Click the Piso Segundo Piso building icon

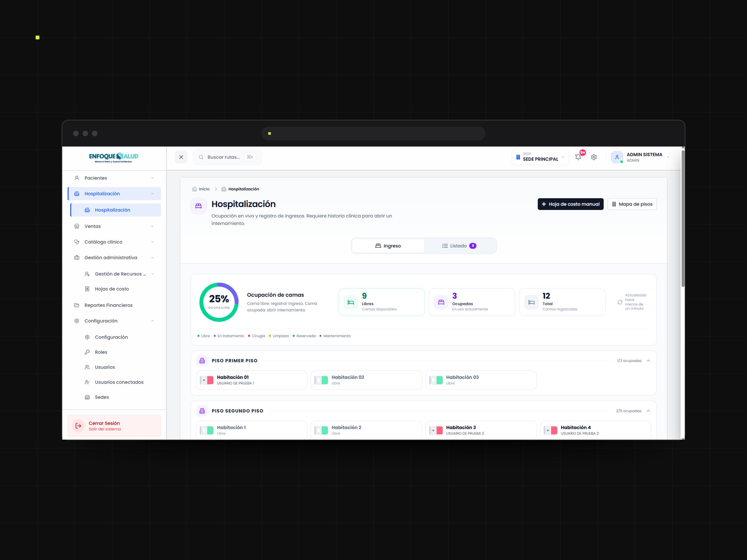[202, 411]
